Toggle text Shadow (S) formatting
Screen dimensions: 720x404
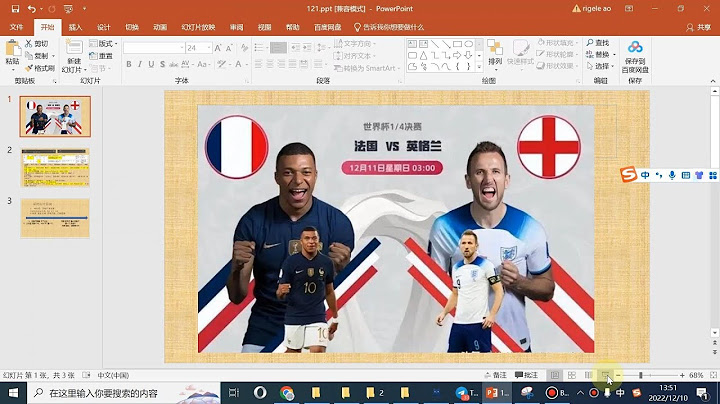pyautogui.click(x=163, y=64)
